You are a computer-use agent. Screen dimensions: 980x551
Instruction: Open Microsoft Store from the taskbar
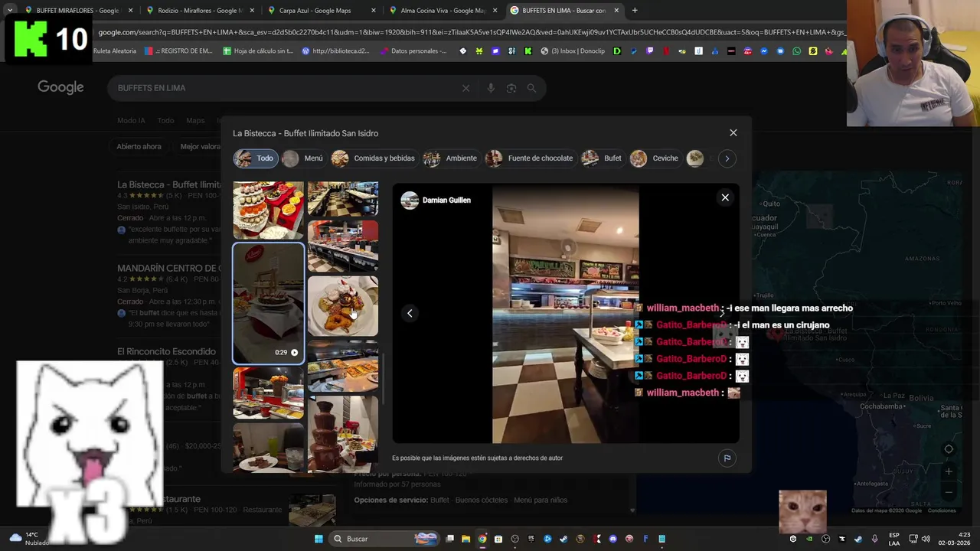(498, 539)
